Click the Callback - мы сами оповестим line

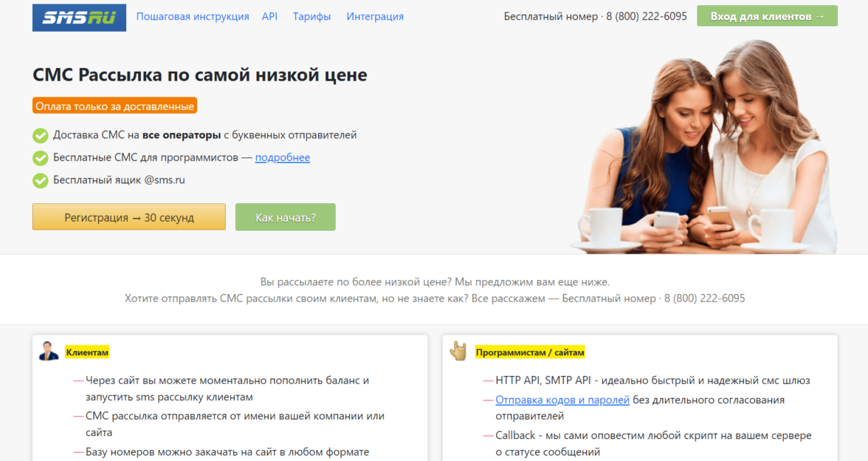pos(653,443)
